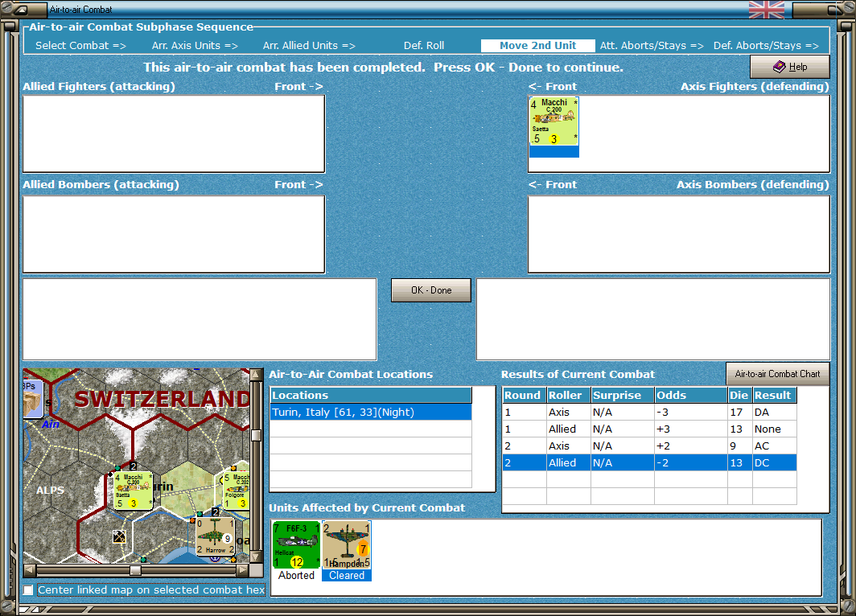The height and width of the screenshot is (616, 856).
Task: Click the Macchi Saetta counter on the map
Action: tap(133, 491)
